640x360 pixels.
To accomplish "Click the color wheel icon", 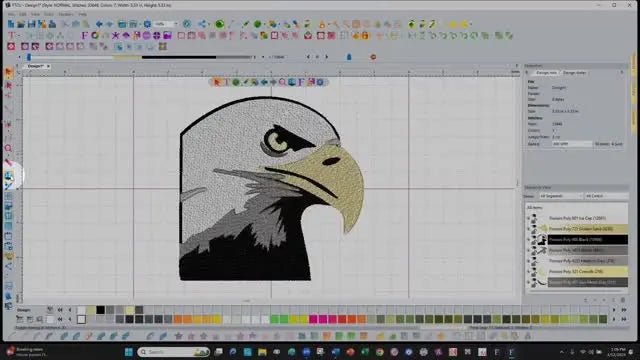I will [x=95, y=36].
